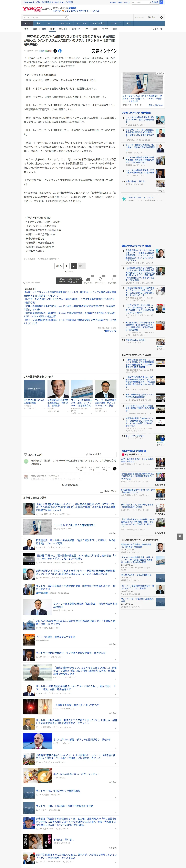The height and width of the screenshot is (868, 186).
Task: Click the 文春オンライン publisher logo
Action: click(x=104, y=51)
